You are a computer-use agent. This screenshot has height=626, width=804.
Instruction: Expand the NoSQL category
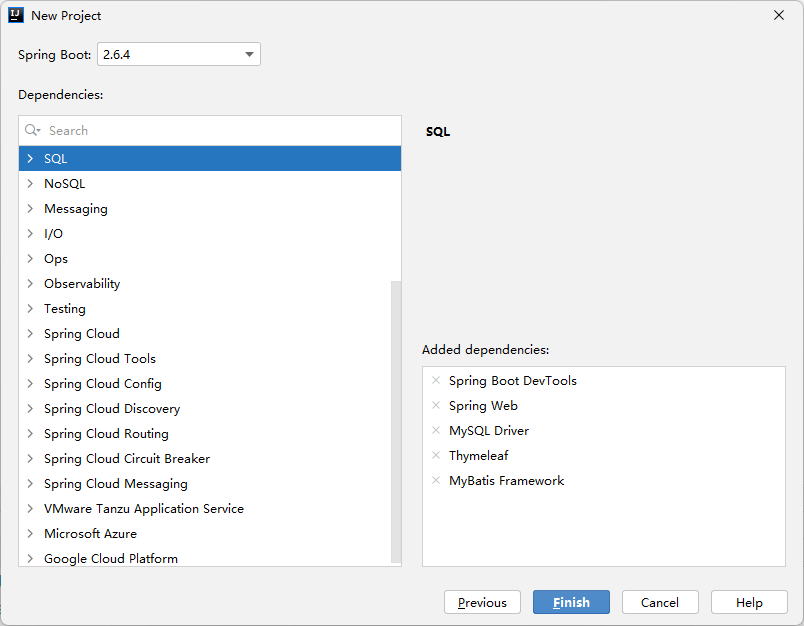(x=30, y=184)
